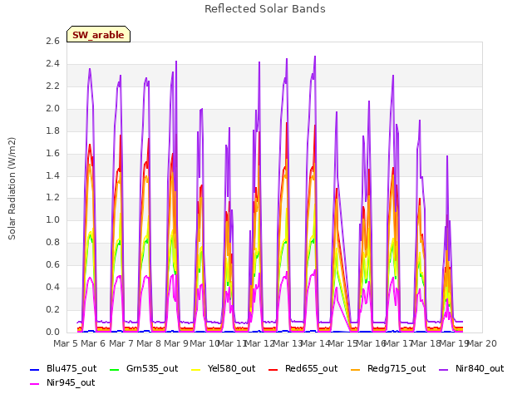532x399 pixels.
Task: Click the red Red655_out legend swatch
Action: [x=273, y=370]
